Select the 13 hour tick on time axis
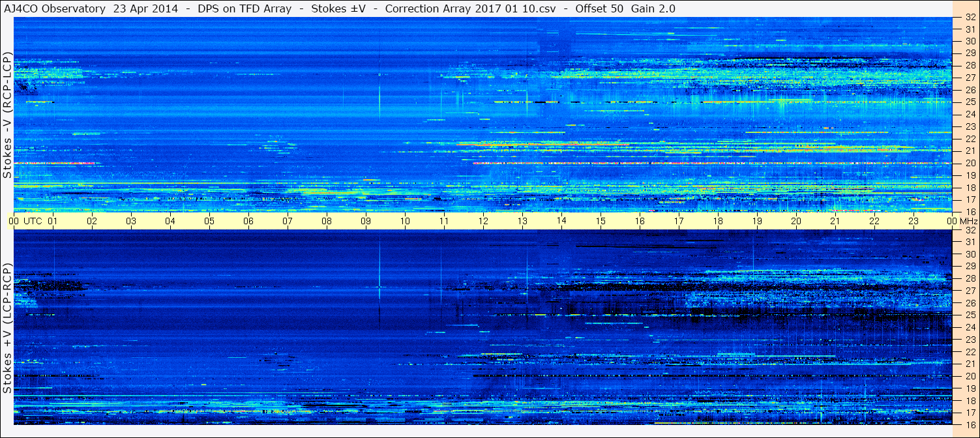This screenshot has width=980, height=438. (522, 221)
